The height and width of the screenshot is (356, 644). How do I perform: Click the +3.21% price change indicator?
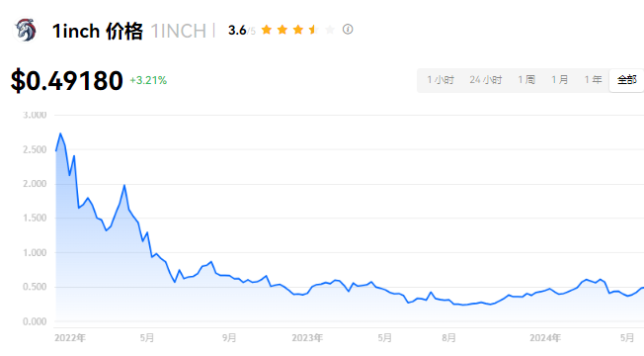(148, 80)
